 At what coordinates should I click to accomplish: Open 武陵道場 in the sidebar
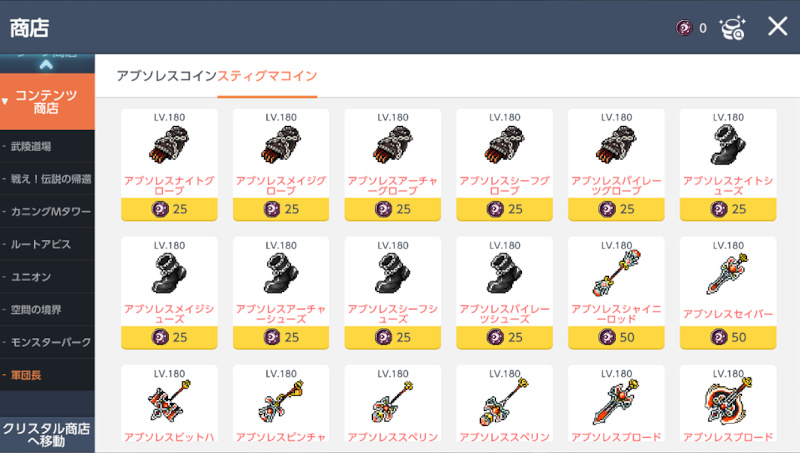click(x=47, y=146)
